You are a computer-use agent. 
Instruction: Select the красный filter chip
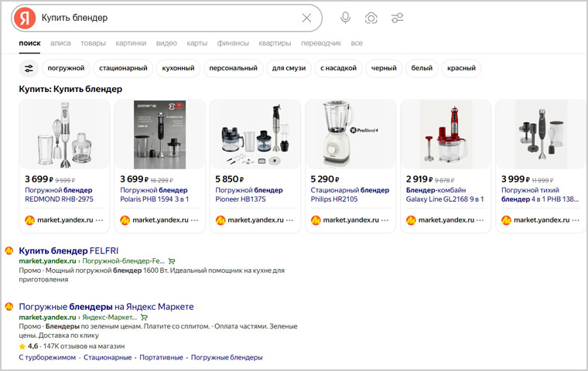point(461,68)
